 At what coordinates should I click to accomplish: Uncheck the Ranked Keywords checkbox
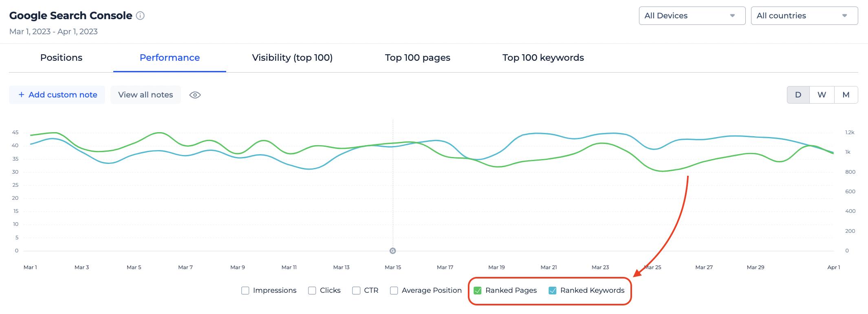click(553, 290)
